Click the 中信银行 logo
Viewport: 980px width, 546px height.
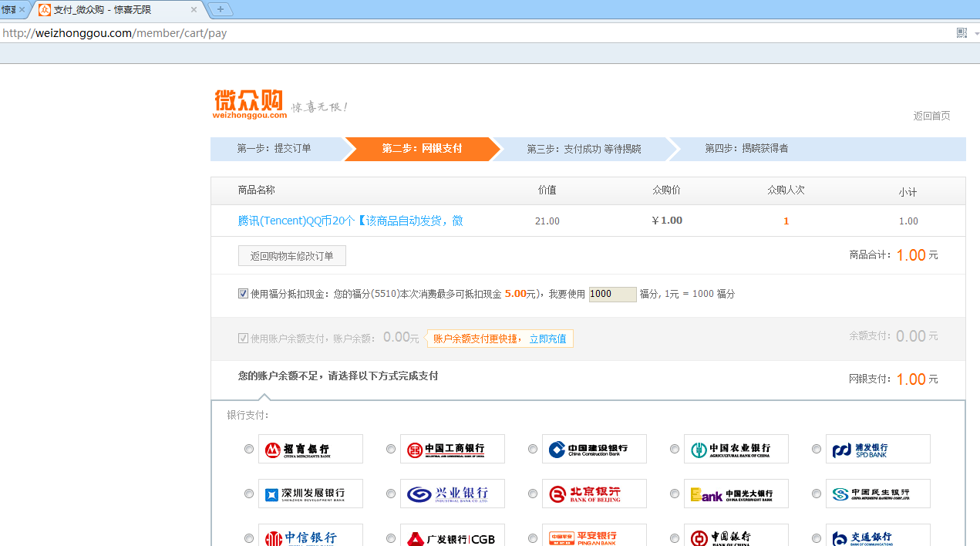pyautogui.click(x=311, y=535)
